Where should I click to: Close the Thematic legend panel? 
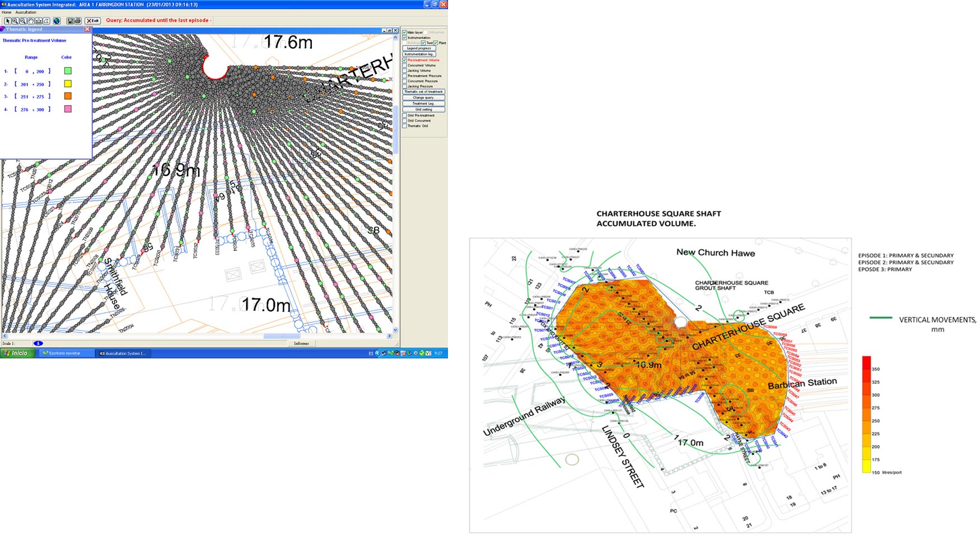[87, 29]
